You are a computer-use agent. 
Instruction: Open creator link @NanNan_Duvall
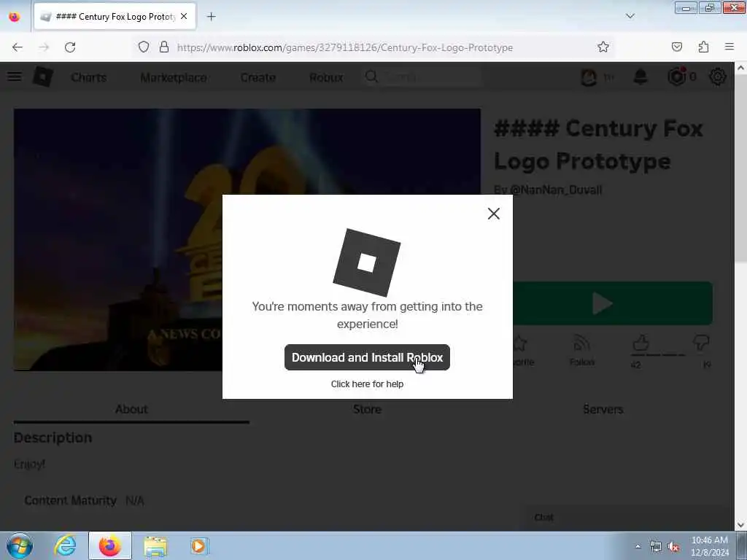click(555, 190)
